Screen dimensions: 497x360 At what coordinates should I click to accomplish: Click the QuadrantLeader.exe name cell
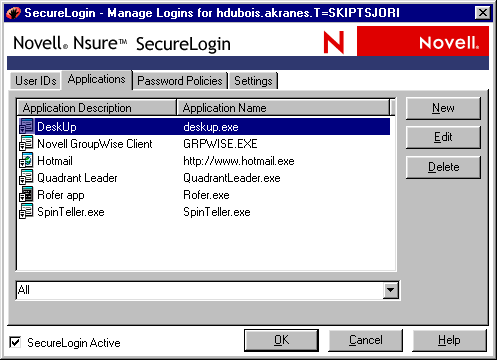tap(232, 178)
